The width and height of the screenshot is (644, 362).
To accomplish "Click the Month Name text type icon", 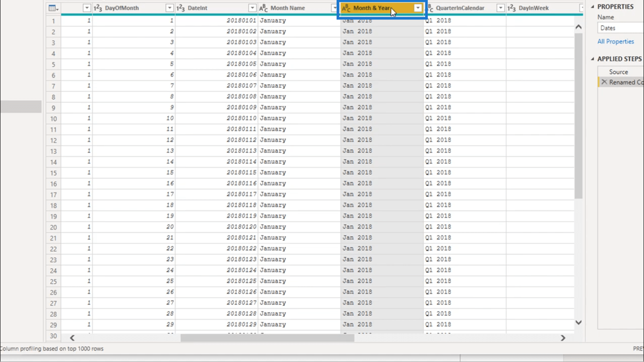I will click(263, 8).
